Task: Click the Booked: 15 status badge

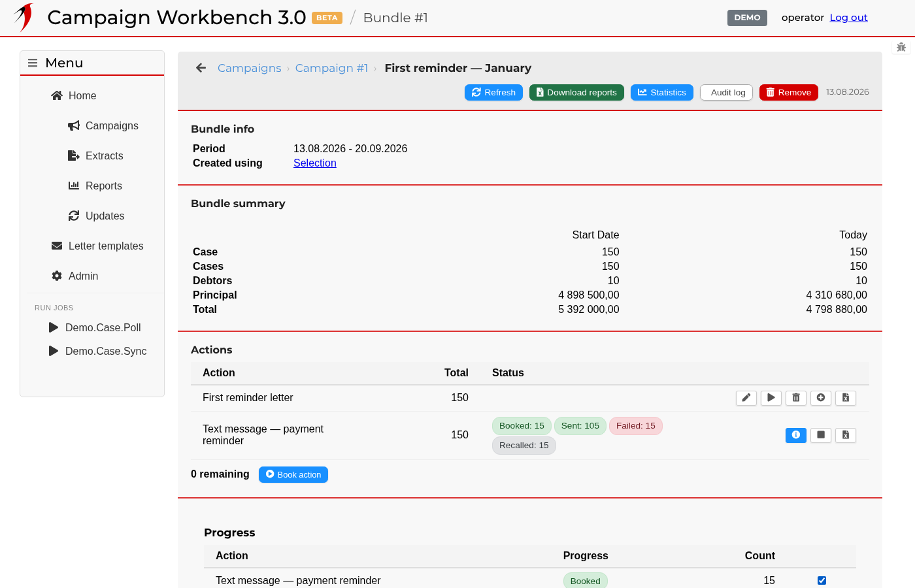Action: click(x=522, y=426)
